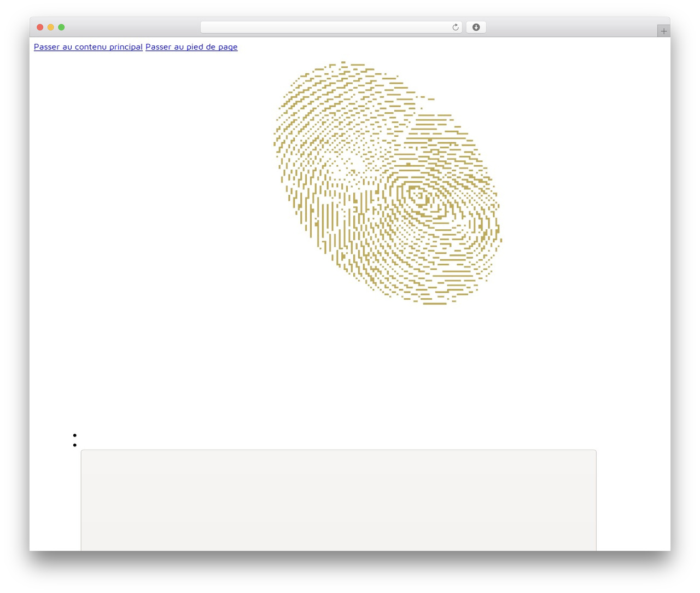Image resolution: width=700 pixels, height=593 pixels.
Task: Maximize window with the green button
Action: click(x=61, y=27)
